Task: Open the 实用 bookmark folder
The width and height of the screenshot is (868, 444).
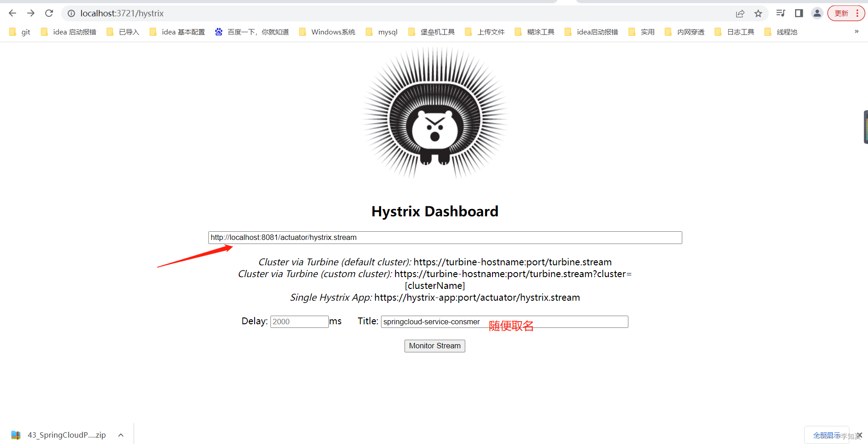Action: tap(641, 32)
